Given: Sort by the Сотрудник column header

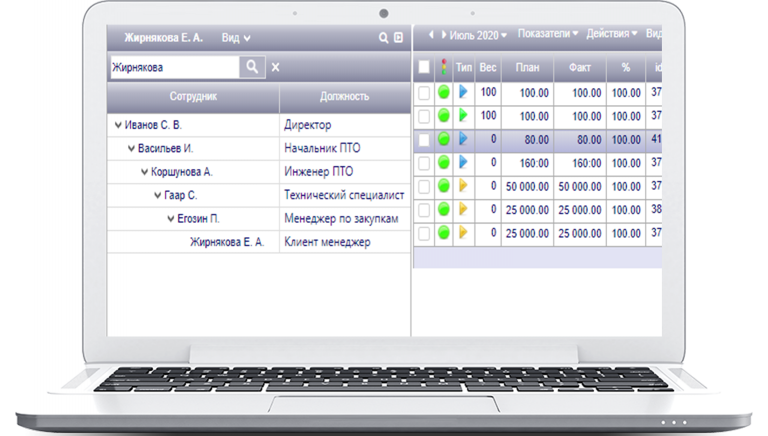Looking at the screenshot, I should 193,97.
